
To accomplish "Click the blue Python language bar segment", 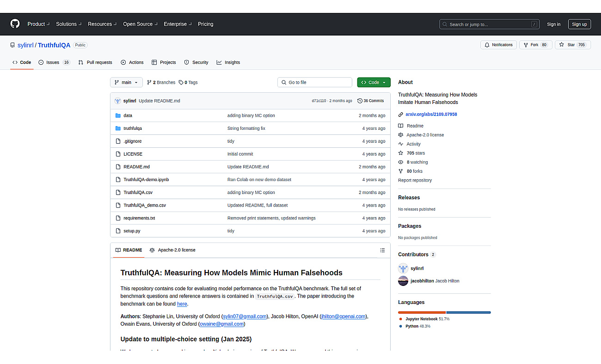I will pyautogui.click(x=469, y=313).
